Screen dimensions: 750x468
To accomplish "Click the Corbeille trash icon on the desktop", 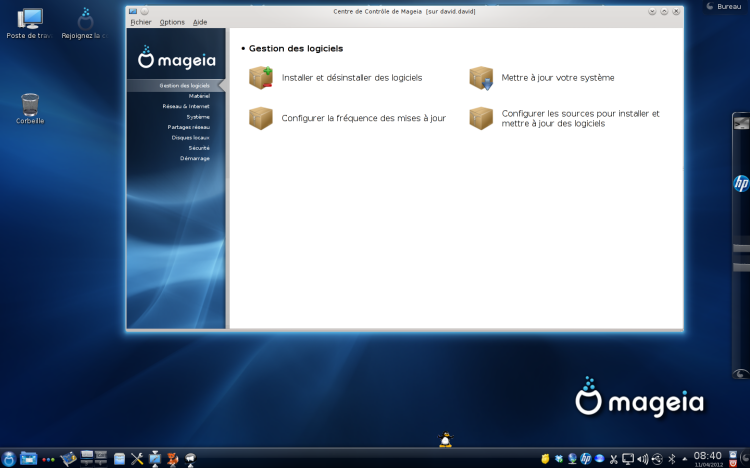I will (x=30, y=109).
